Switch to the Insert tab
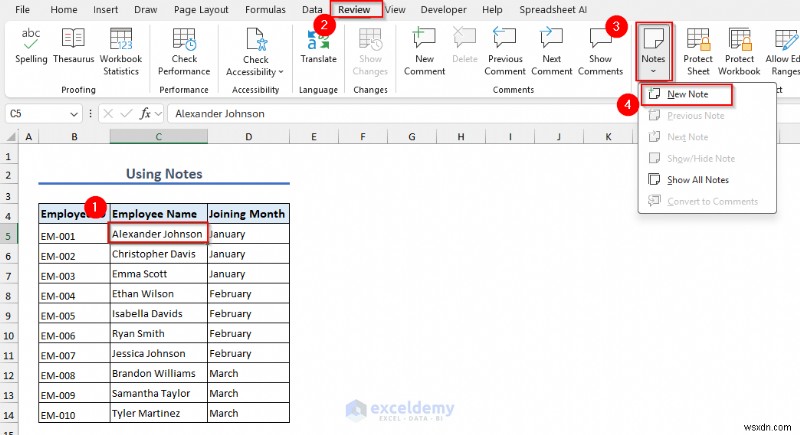 coord(106,10)
